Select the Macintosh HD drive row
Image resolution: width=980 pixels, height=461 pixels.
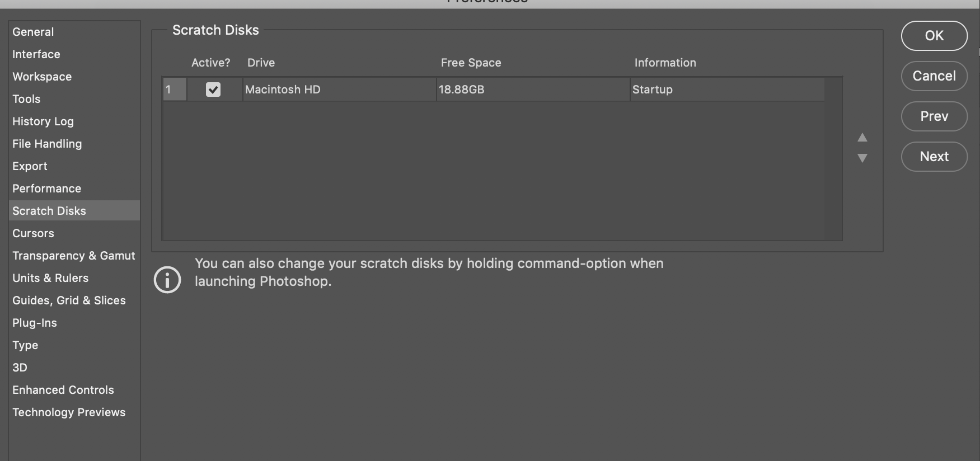(494, 90)
